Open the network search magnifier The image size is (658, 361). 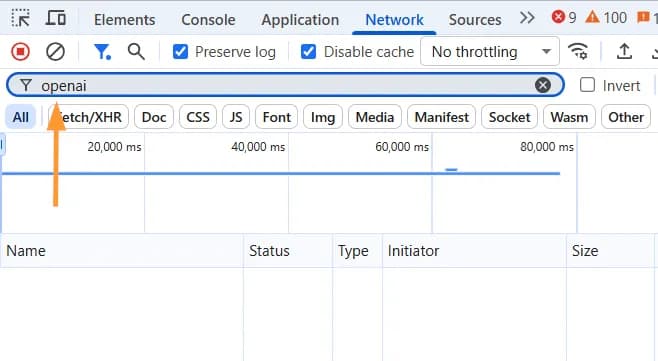coord(136,52)
